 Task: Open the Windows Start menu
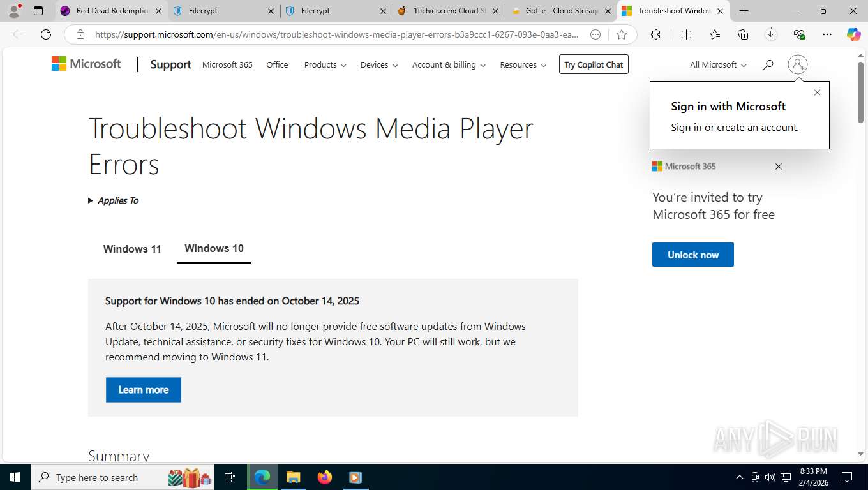15,477
